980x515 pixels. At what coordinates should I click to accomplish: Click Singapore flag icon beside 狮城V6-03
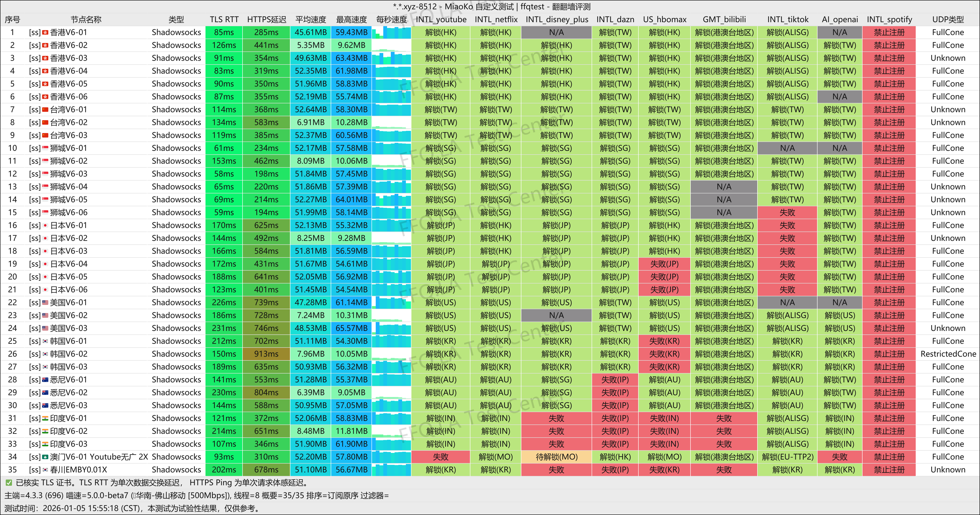tap(45, 174)
